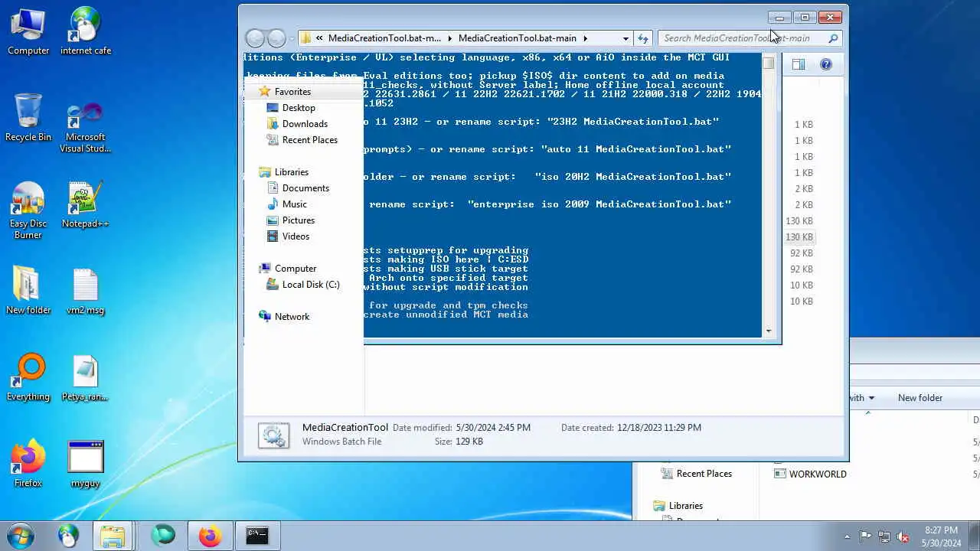Viewport: 980px width, 551px height.
Task: Select the vm2.msg file icon
Action: 86,290
